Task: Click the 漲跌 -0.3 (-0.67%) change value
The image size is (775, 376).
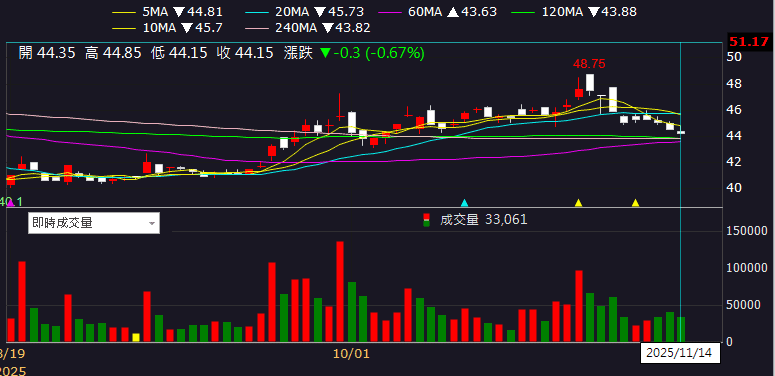Action: point(354,53)
